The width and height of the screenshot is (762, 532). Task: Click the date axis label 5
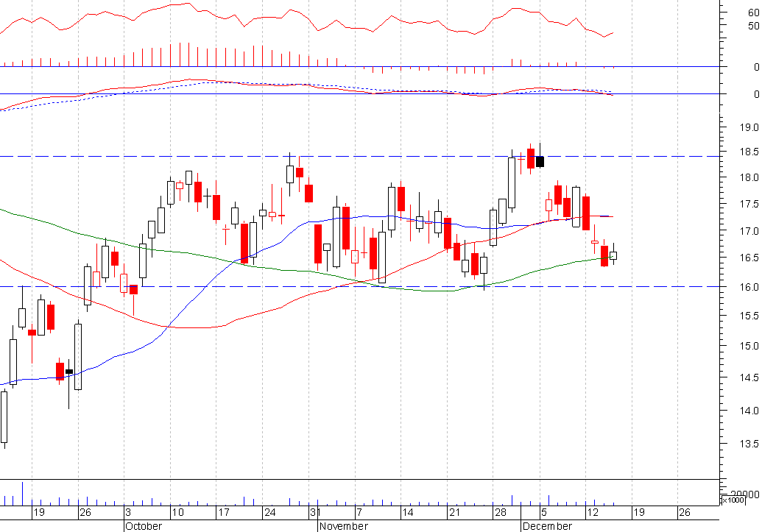point(544,513)
